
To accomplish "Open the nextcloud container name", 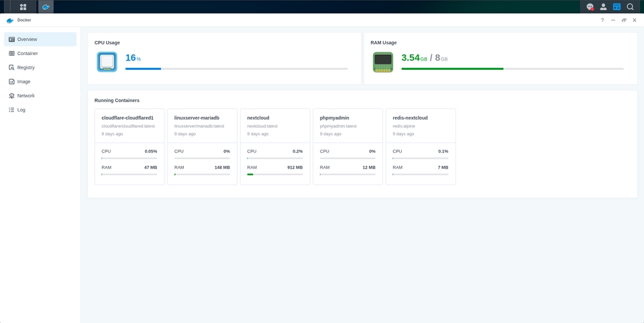I will 258,118.
